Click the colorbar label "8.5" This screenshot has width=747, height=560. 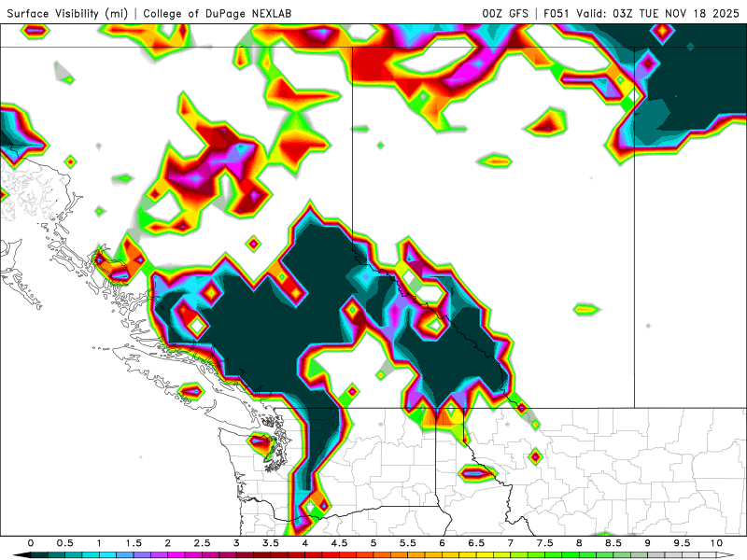click(613, 543)
